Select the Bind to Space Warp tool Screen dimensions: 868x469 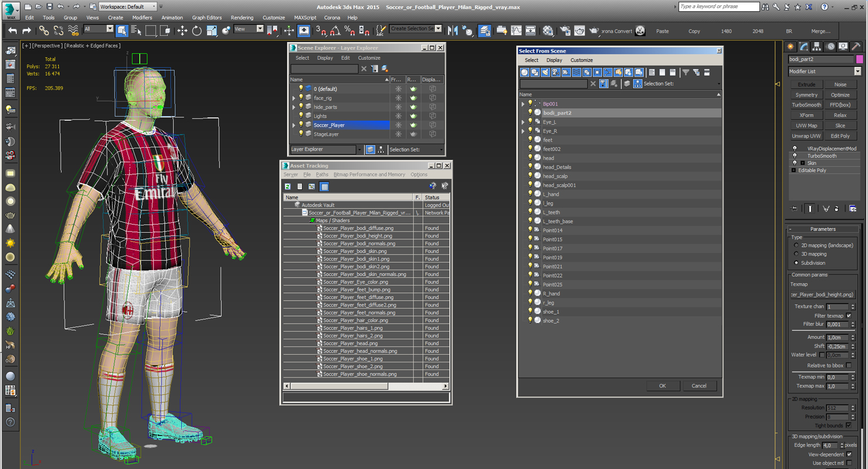tap(73, 30)
